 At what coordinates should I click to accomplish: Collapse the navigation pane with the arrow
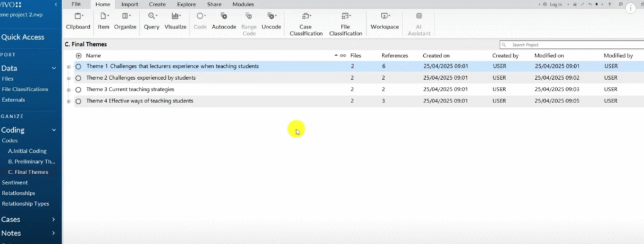[56, 4]
